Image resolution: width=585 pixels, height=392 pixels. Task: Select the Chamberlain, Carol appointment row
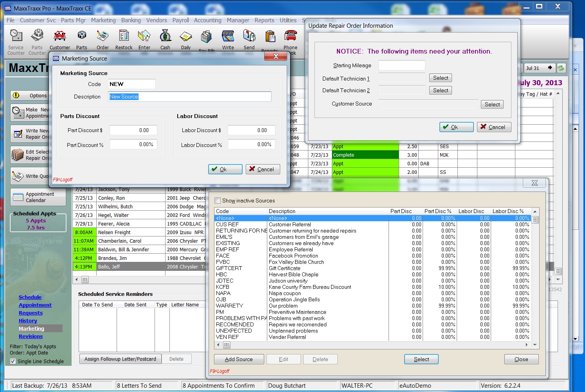pos(139,241)
